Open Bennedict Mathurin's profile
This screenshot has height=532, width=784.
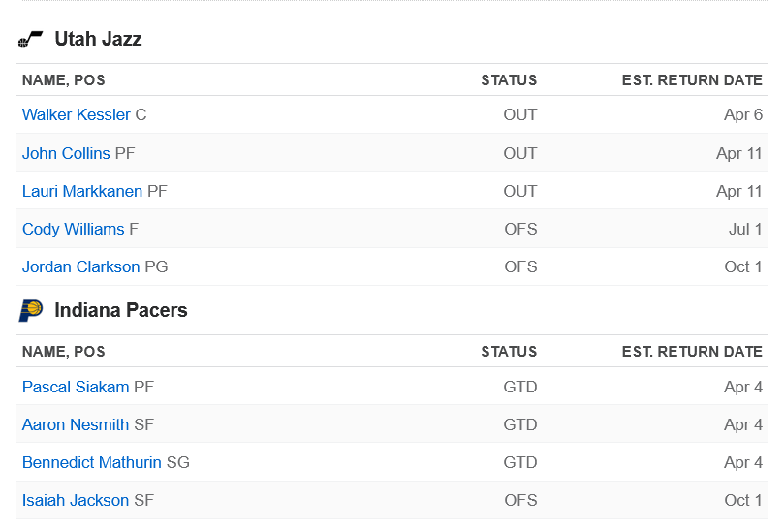pos(92,462)
